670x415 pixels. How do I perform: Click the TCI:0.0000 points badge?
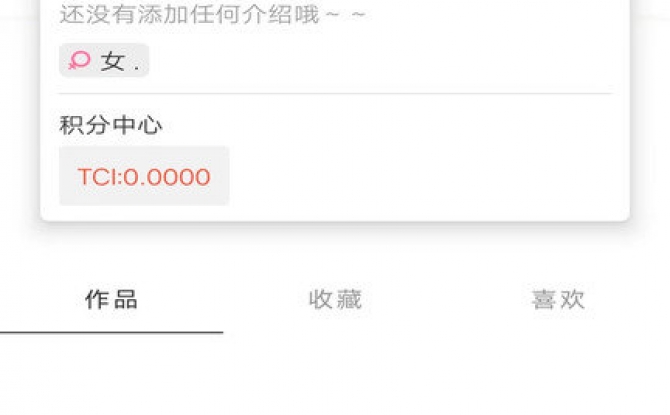pyautogui.click(x=144, y=176)
